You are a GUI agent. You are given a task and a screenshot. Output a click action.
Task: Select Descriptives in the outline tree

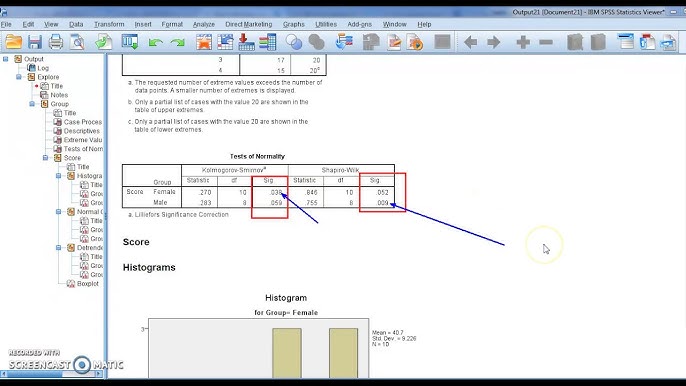pyautogui.click(x=81, y=131)
